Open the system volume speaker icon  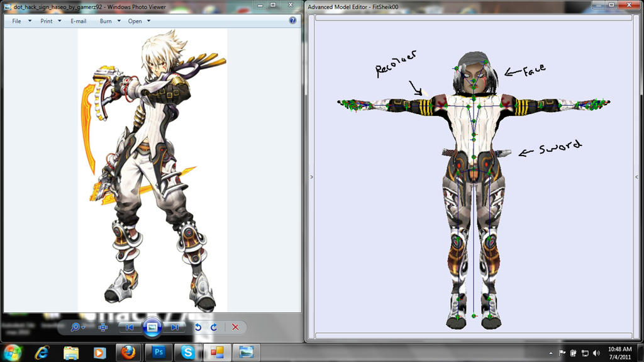pyautogui.click(x=596, y=353)
